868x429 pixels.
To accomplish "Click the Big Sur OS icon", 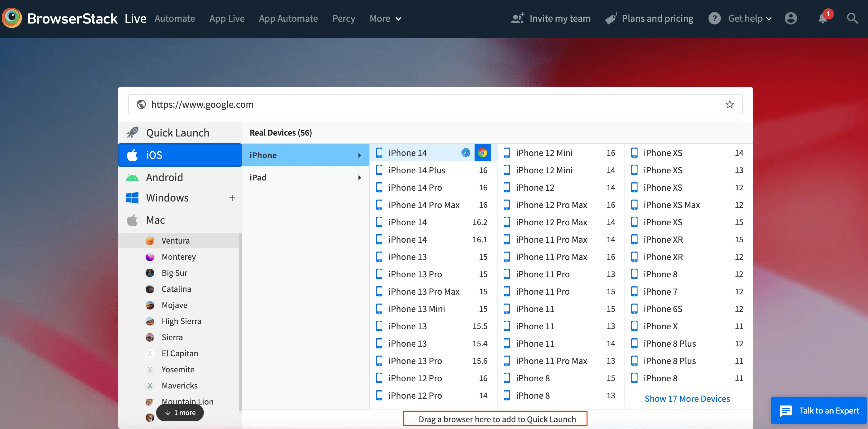I will pyautogui.click(x=150, y=273).
